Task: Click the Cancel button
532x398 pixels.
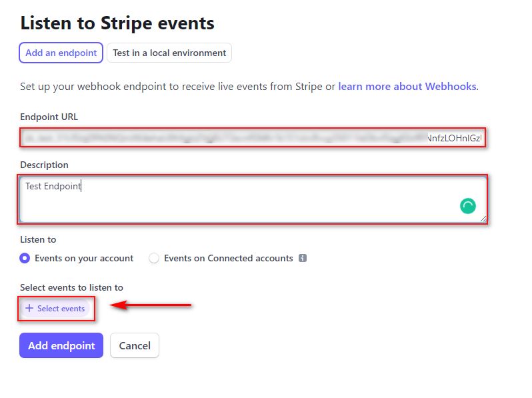Action: coord(135,345)
